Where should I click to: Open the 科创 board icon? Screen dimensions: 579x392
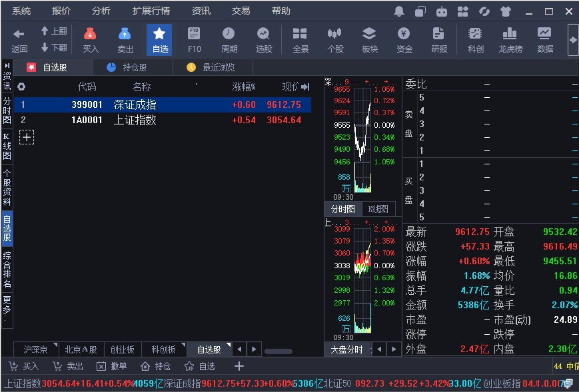point(475,33)
